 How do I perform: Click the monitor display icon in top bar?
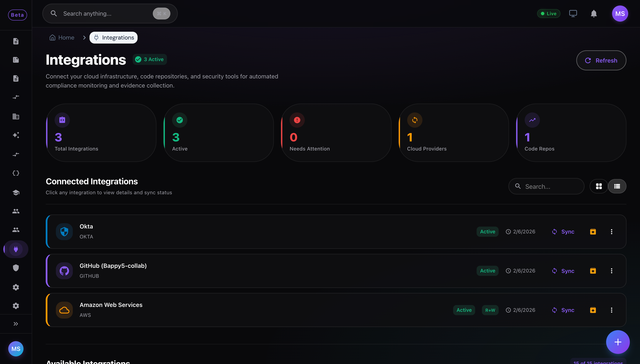click(573, 13)
